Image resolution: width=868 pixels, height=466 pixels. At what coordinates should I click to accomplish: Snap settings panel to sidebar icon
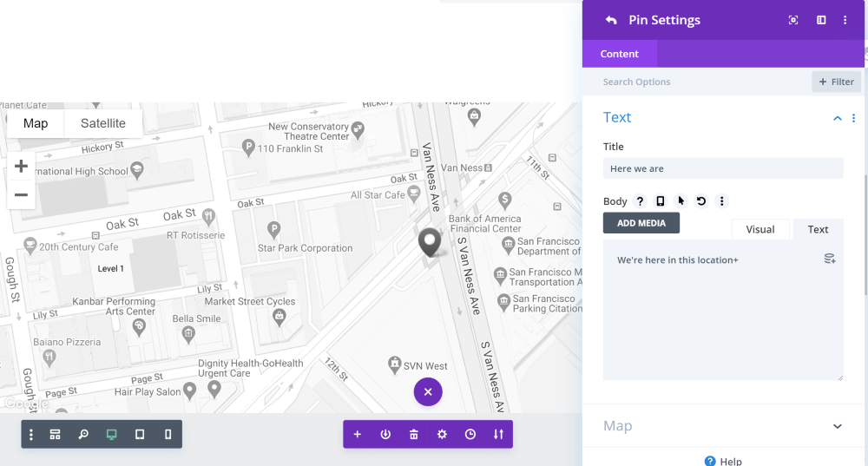821,20
